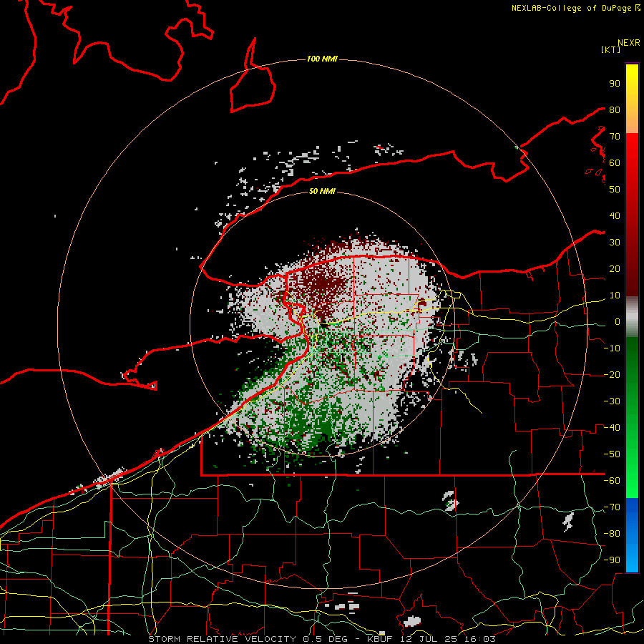Viewport: 644px width, 644px height.
Task: Click the blue segment of the color bar
Action: coord(632,534)
